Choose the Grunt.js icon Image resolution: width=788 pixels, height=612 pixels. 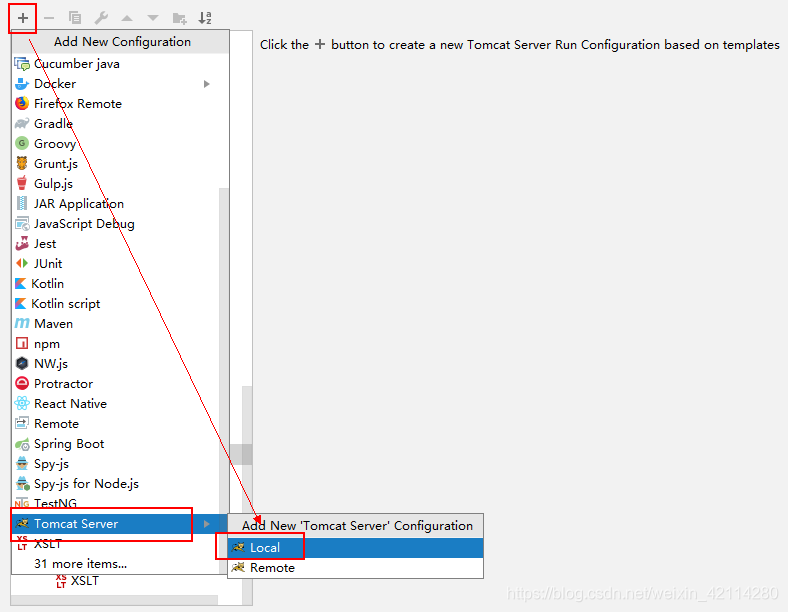point(22,163)
